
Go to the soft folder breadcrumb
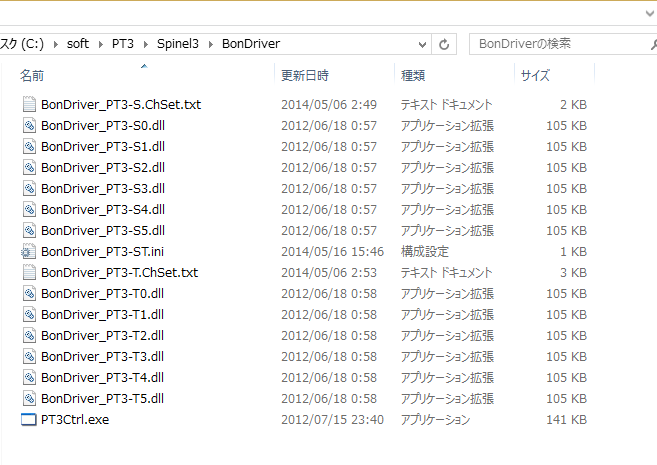tap(78, 44)
